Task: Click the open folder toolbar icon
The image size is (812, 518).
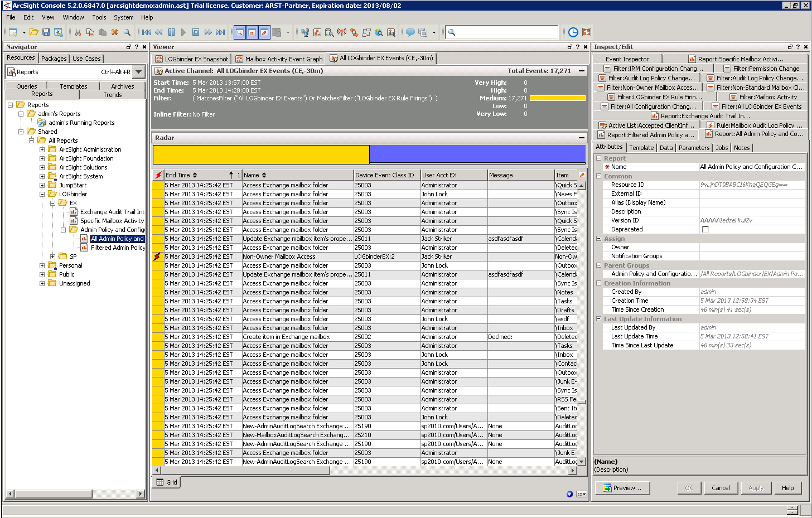Action: [34, 32]
